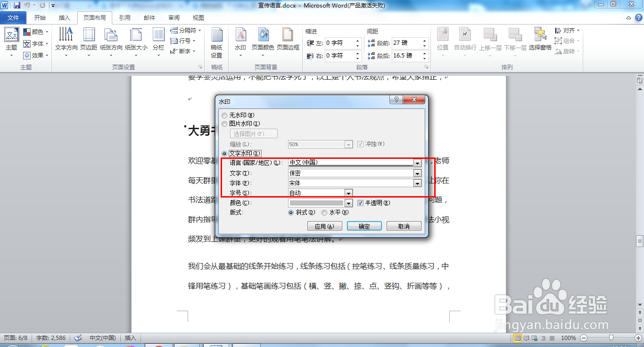This screenshot has width=644, height=347.
Task: Click the Save icon in quick access toolbar
Action: (x=17, y=4)
